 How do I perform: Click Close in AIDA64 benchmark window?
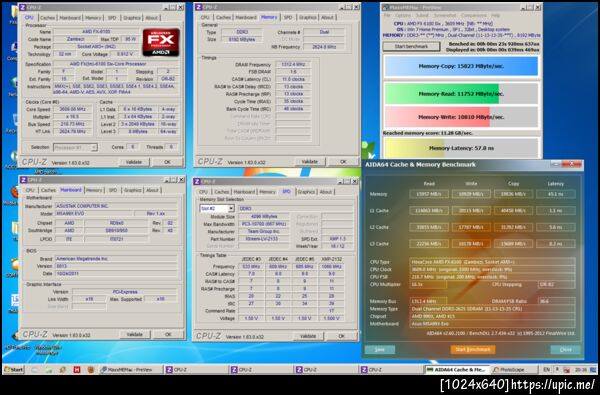565,349
